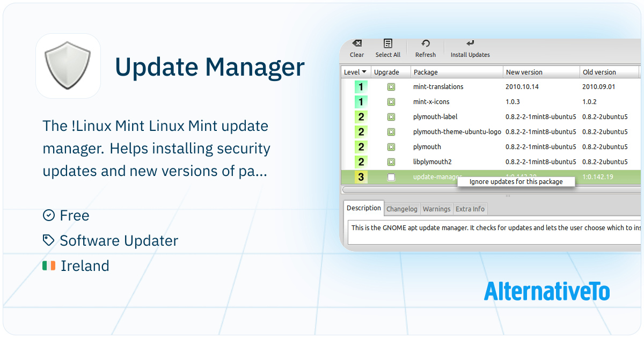Screen dimensions: 644x338
Task: Sort by the New version column header
Action: [541, 72]
